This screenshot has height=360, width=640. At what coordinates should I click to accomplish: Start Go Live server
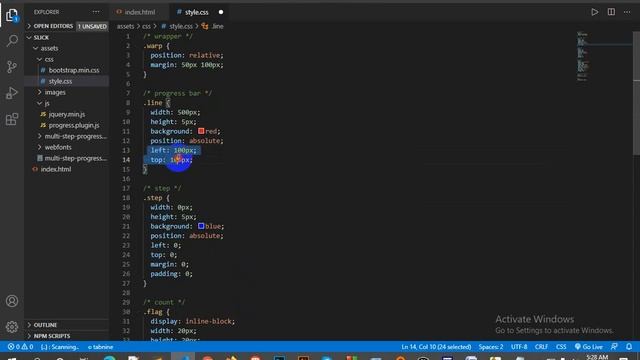pyautogui.click(x=589, y=347)
